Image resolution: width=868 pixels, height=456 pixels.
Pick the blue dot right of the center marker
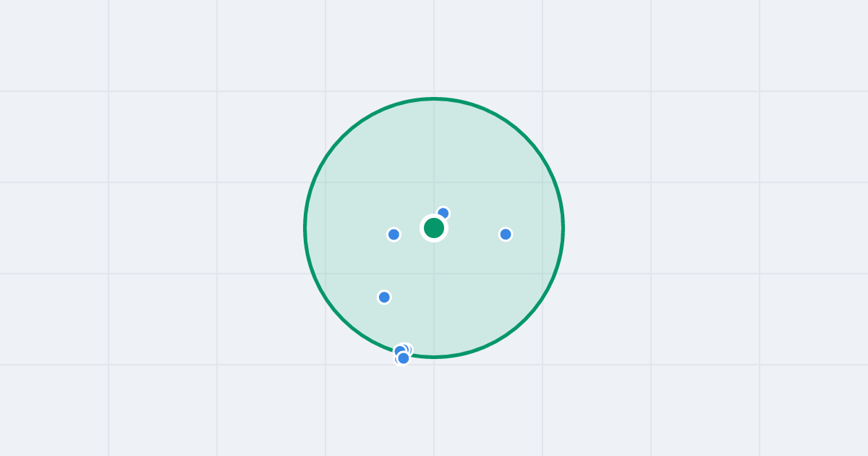(506, 235)
